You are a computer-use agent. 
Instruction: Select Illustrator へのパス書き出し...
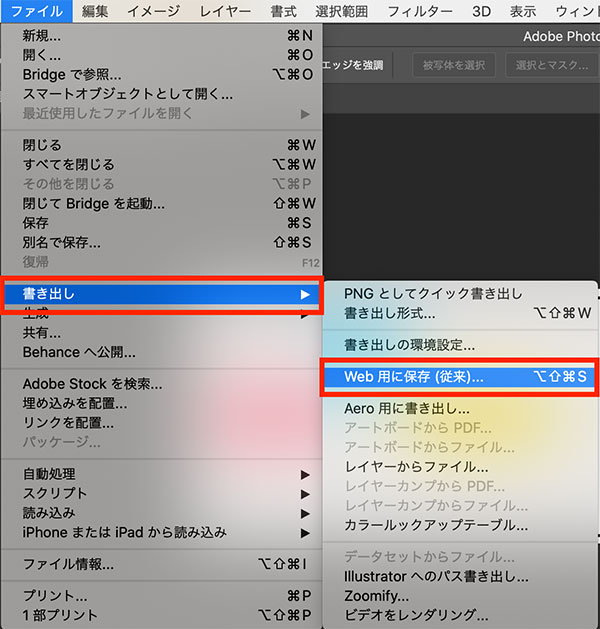460,576
